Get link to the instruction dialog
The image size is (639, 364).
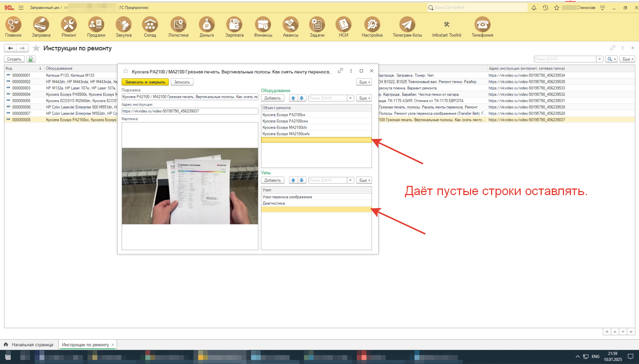[340, 71]
